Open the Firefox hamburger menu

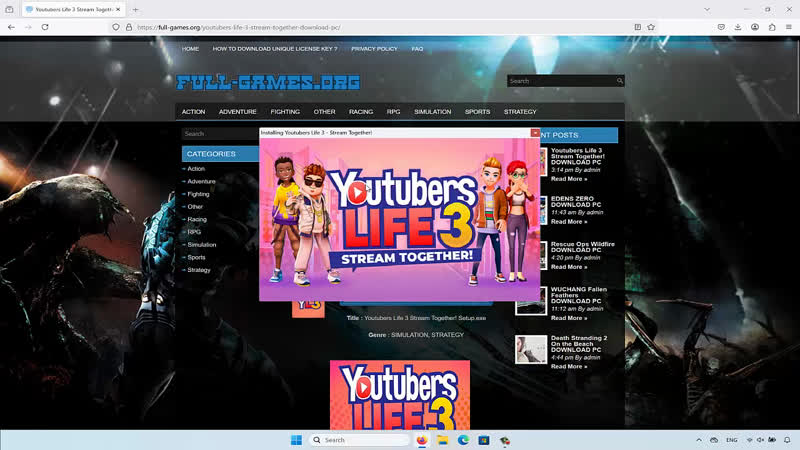point(789,27)
